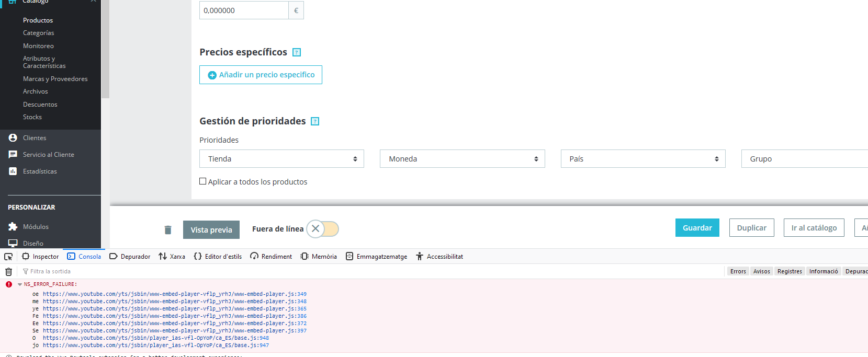Open Descuentos in the sidebar
Screen dimensions: 868x357
click(40, 105)
